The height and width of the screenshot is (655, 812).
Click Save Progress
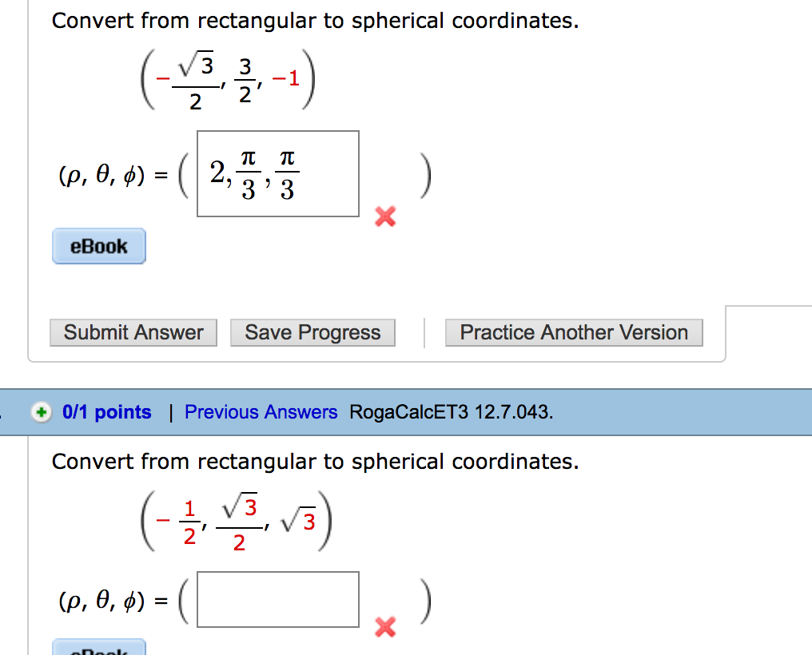pyautogui.click(x=312, y=331)
